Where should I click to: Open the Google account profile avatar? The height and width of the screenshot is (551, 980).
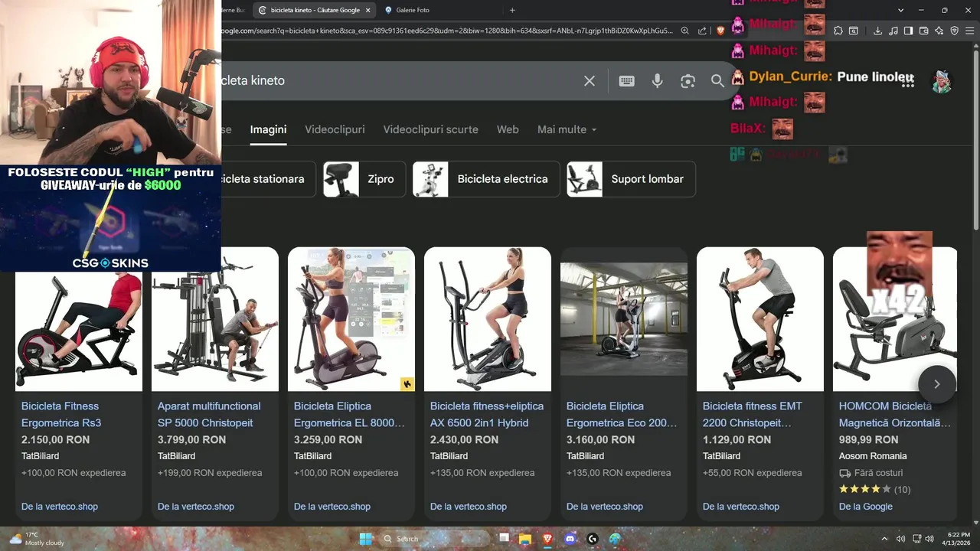point(941,82)
